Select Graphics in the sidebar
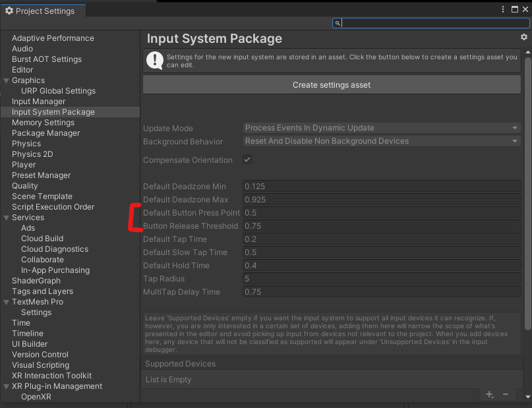 coord(28,80)
